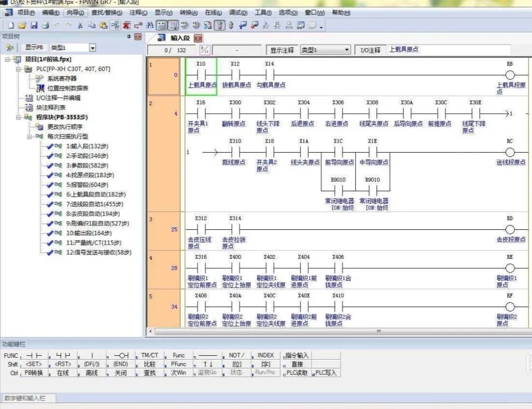This screenshot has height=409, width=532.
Task: Click the 指令输入 function key
Action: [297, 355]
